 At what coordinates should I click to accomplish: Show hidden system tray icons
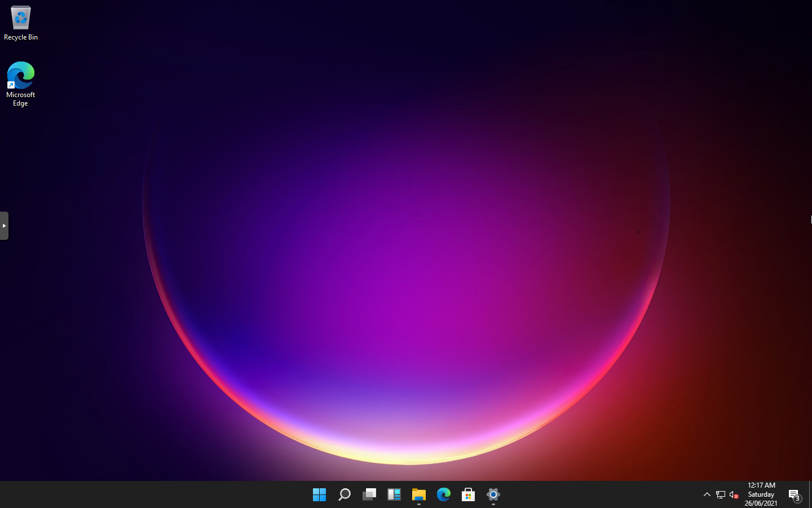(707, 494)
